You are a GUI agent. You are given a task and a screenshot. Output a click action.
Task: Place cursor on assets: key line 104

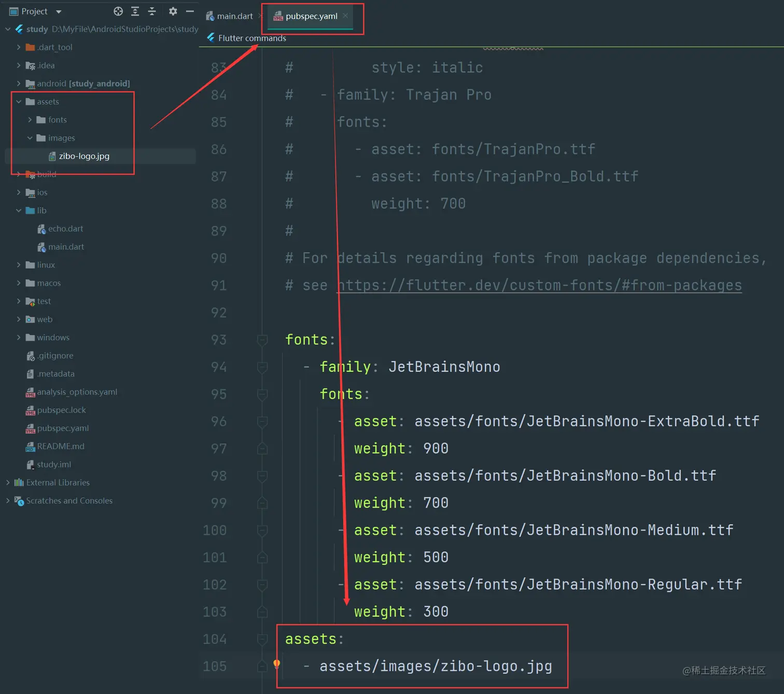[314, 639]
